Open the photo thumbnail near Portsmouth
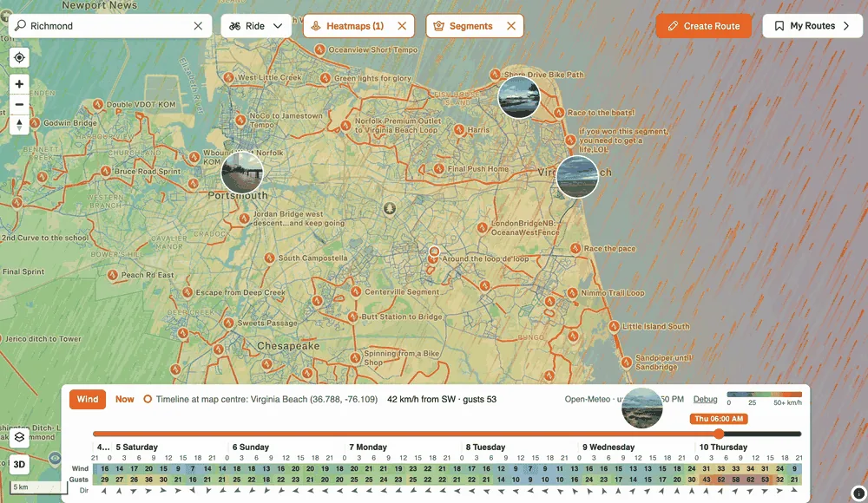The image size is (868, 503). click(x=242, y=173)
